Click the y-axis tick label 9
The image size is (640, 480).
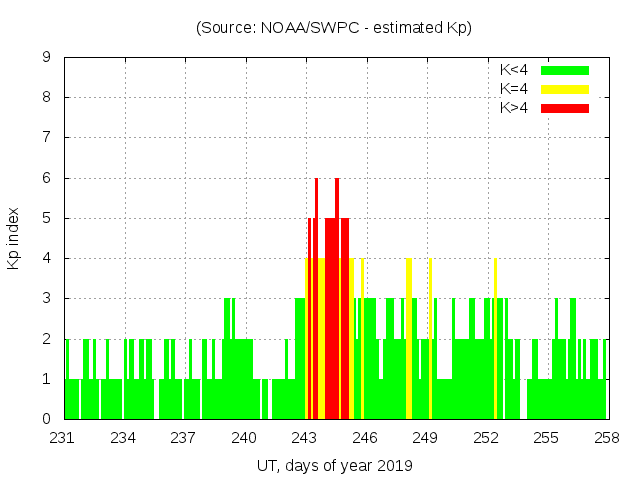point(46,58)
